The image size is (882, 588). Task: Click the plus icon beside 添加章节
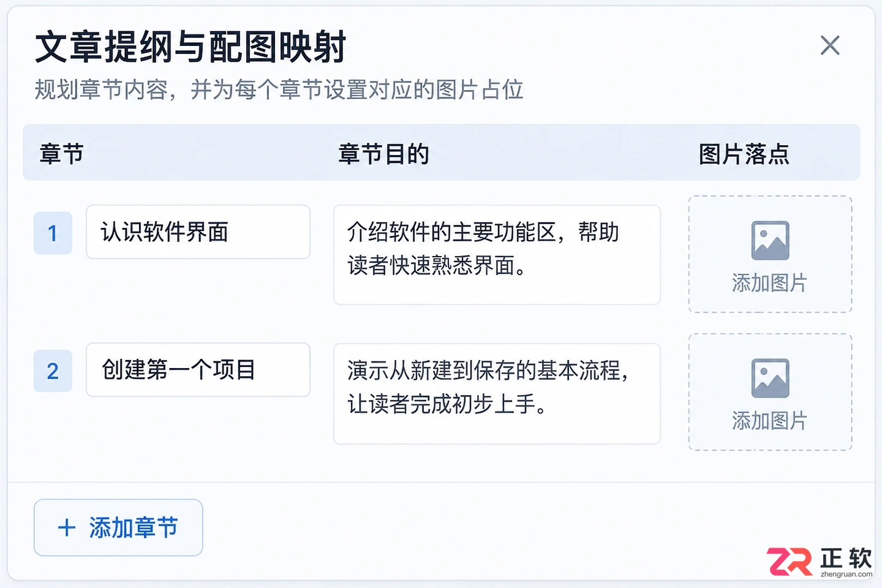[67, 527]
